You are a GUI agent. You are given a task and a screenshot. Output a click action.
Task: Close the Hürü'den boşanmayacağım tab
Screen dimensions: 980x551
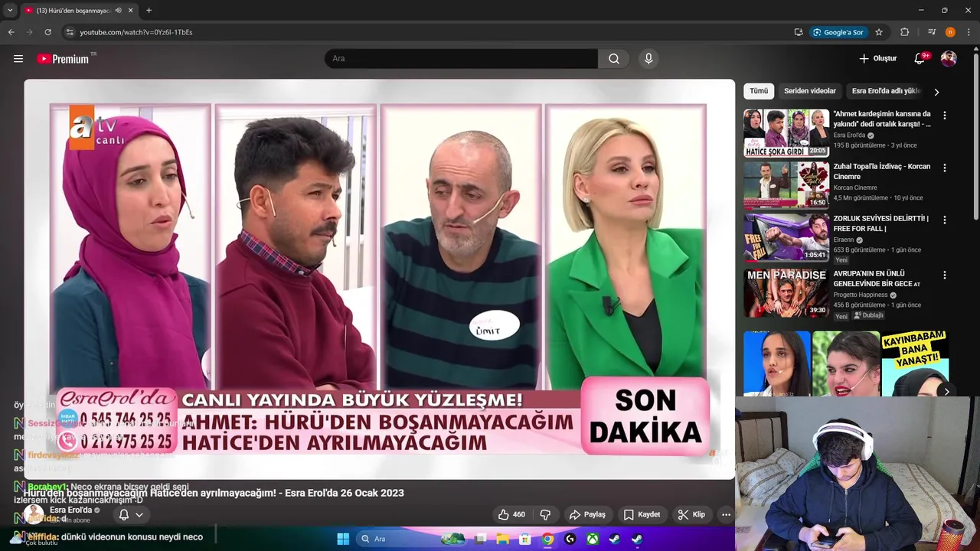[131, 11]
